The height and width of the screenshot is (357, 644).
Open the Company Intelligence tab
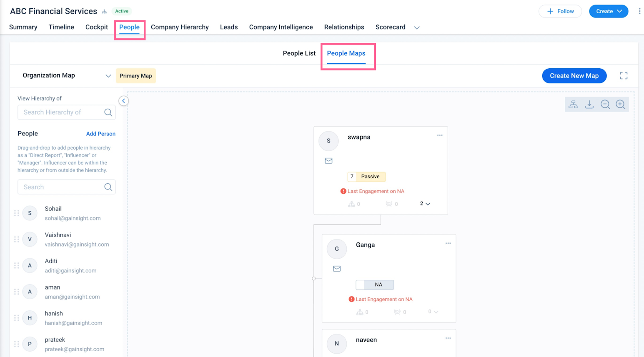click(281, 27)
